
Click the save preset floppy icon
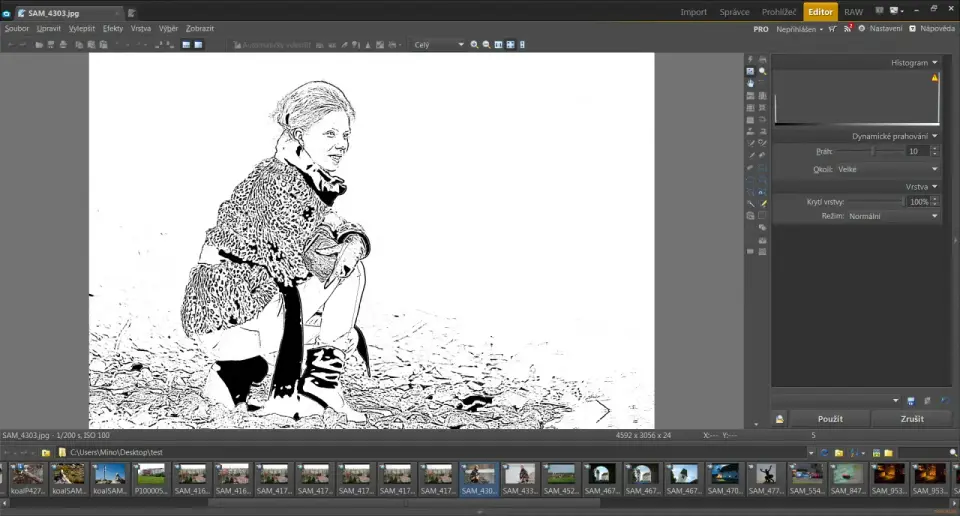point(910,400)
